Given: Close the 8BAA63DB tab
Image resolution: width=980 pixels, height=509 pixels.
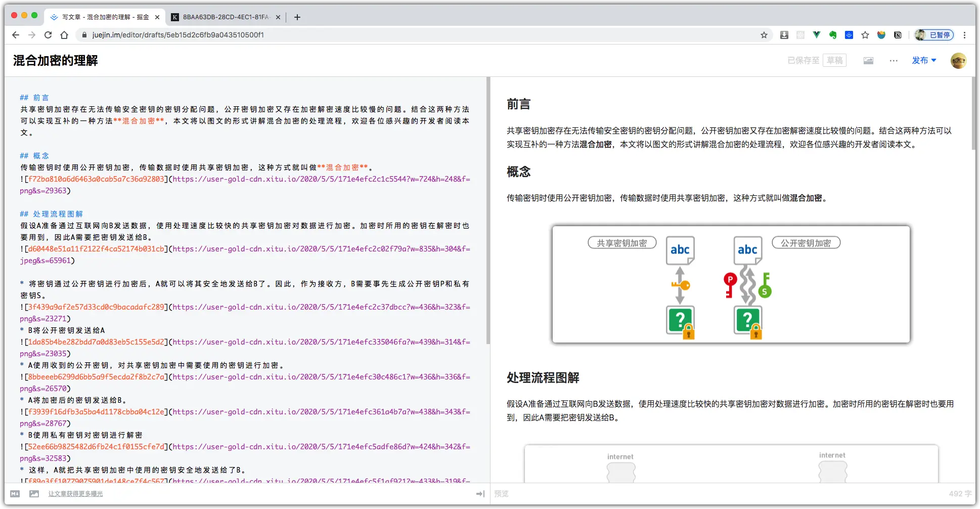Looking at the screenshot, I should (x=278, y=17).
